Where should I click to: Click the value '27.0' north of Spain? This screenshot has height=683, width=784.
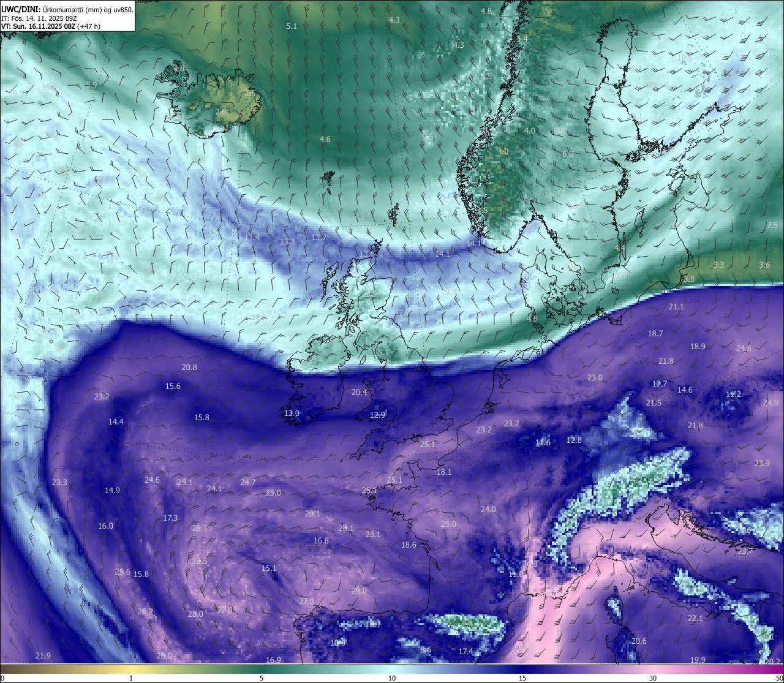click(306, 601)
